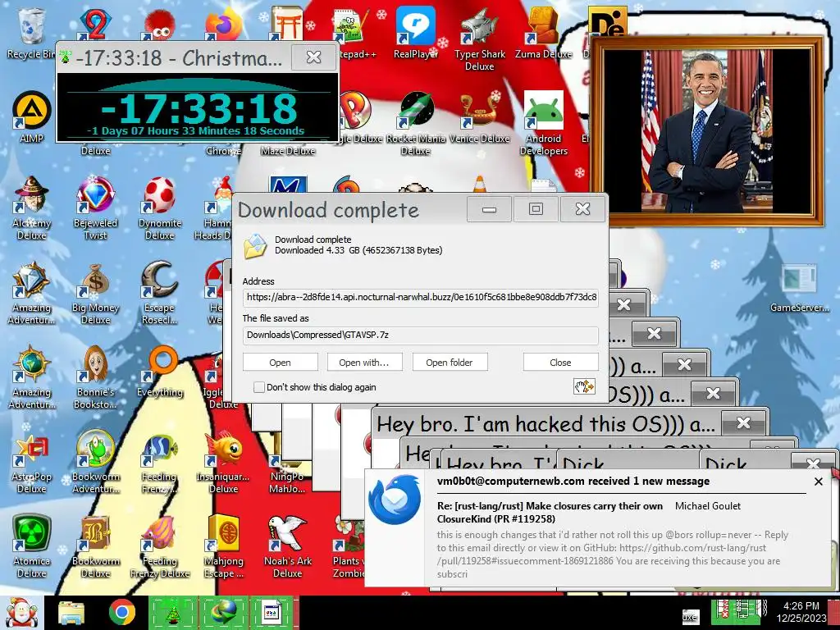Select the AstroPop Deluxe icon
The width and height of the screenshot is (840, 630).
click(x=31, y=461)
